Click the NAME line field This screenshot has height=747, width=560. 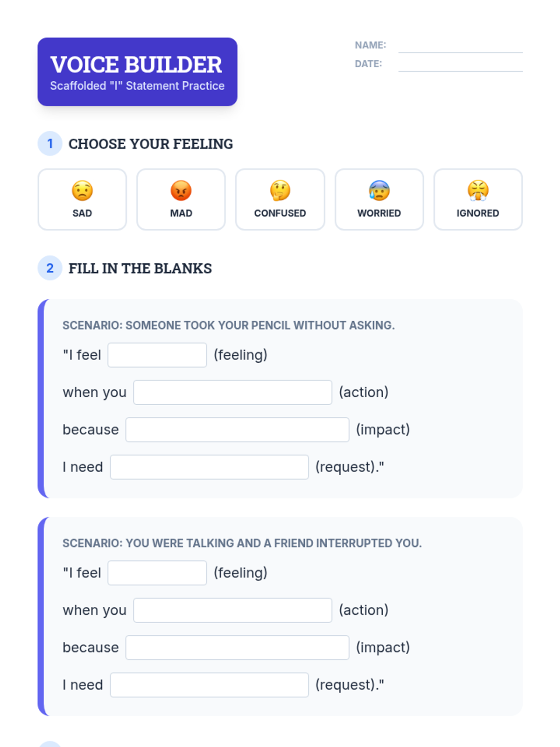[x=461, y=46]
